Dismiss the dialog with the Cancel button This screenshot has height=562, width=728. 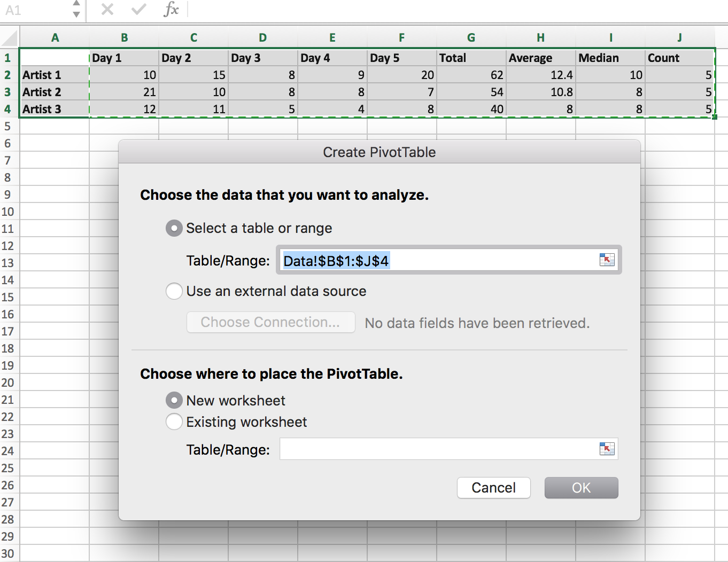493,488
